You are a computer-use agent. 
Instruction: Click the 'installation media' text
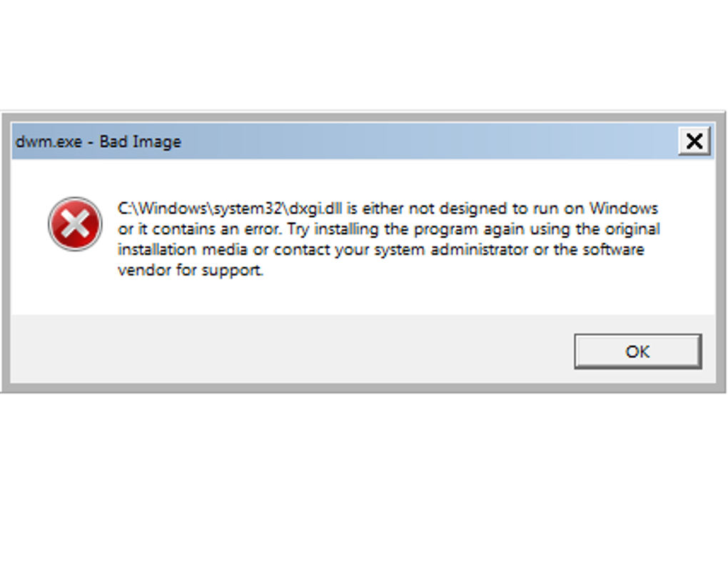180,250
